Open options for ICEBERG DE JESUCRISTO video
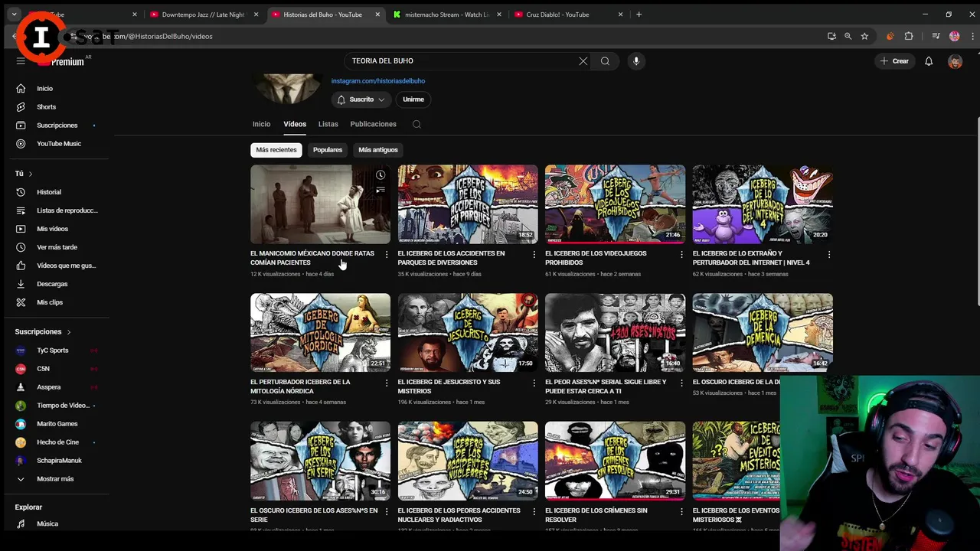The width and height of the screenshot is (980, 551). pyautogui.click(x=534, y=383)
